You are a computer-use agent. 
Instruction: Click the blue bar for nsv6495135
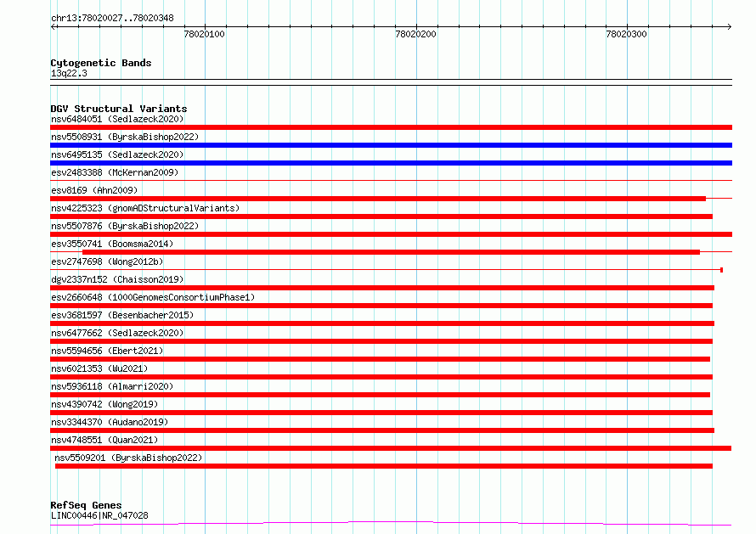(x=391, y=163)
